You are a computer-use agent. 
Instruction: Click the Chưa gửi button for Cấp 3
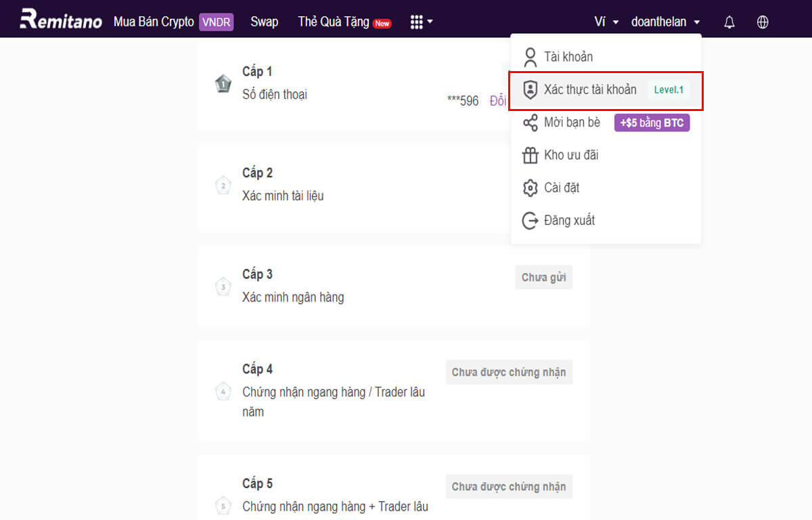(543, 277)
